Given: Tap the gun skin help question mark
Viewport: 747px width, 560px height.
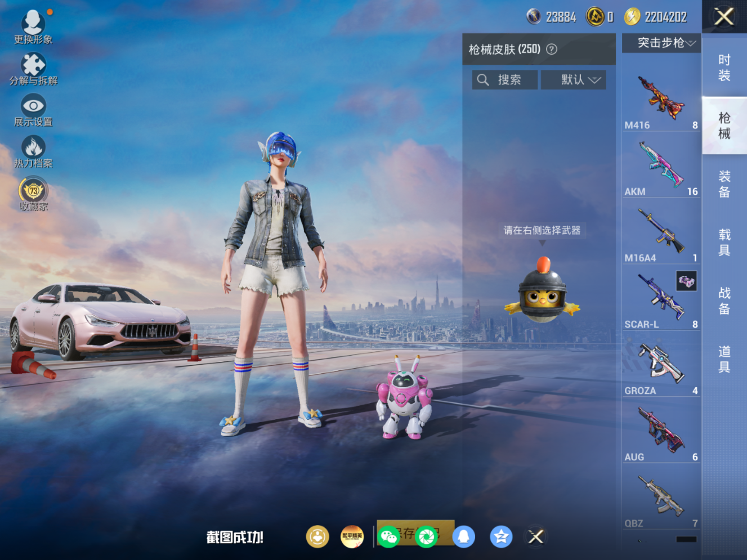Looking at the screenshot, I should click(x=552, y=49).
